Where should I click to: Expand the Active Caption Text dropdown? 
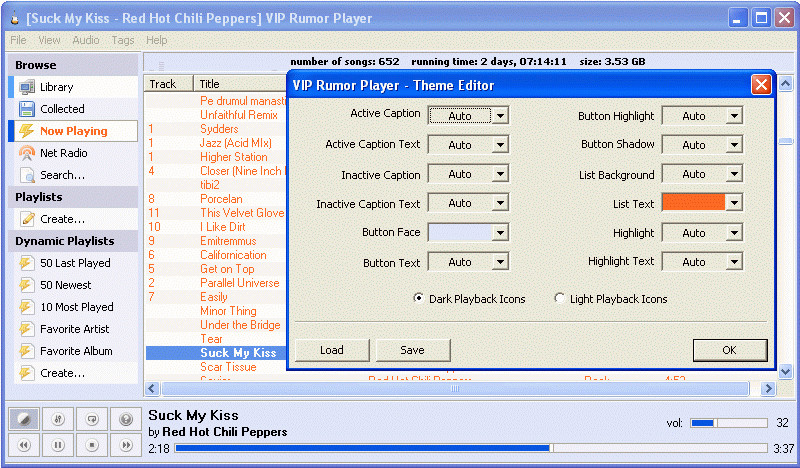(x=500, y=145)
